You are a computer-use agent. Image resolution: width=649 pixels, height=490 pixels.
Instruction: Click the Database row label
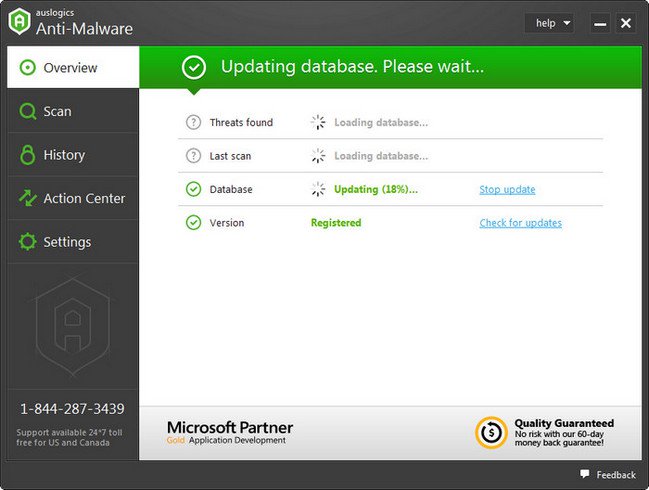click(231, 190)
